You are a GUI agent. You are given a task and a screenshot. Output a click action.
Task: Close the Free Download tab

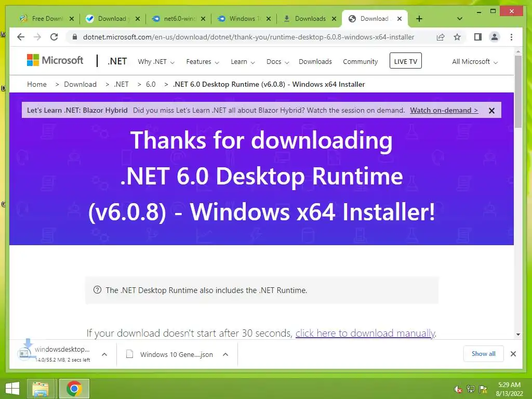(x=72, y=19)
